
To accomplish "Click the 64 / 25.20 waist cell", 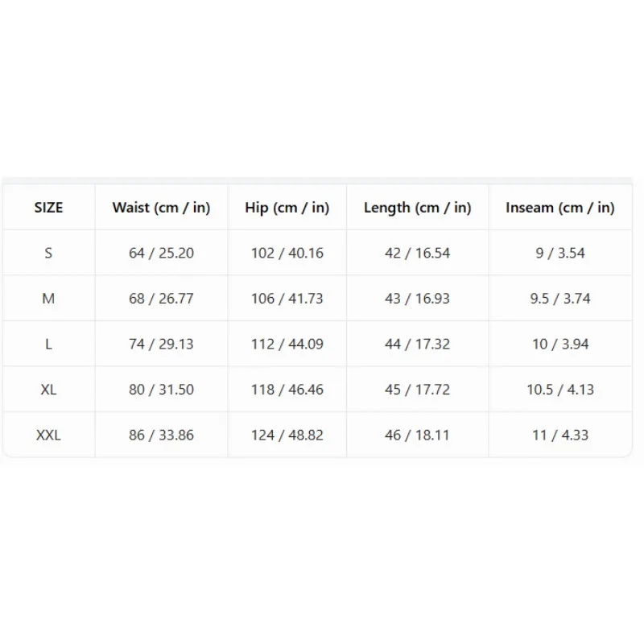I will pos(162,253).
